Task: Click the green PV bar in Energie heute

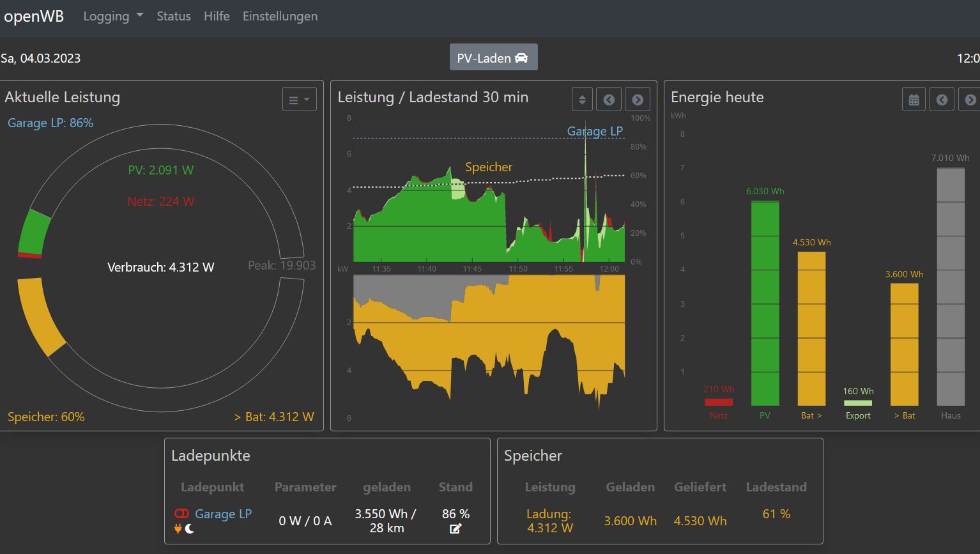Action: tap(765, 304)
